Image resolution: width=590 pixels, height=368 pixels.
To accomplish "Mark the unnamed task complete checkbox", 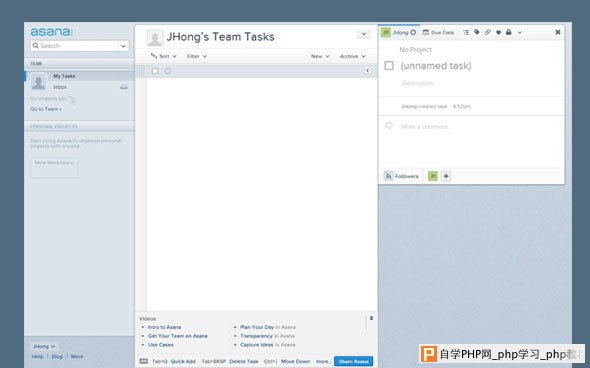I will tap(389, 66).
